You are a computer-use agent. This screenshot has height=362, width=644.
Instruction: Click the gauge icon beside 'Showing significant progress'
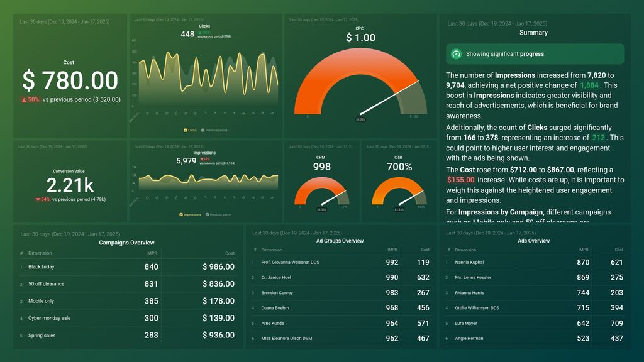tap(456, 54)
